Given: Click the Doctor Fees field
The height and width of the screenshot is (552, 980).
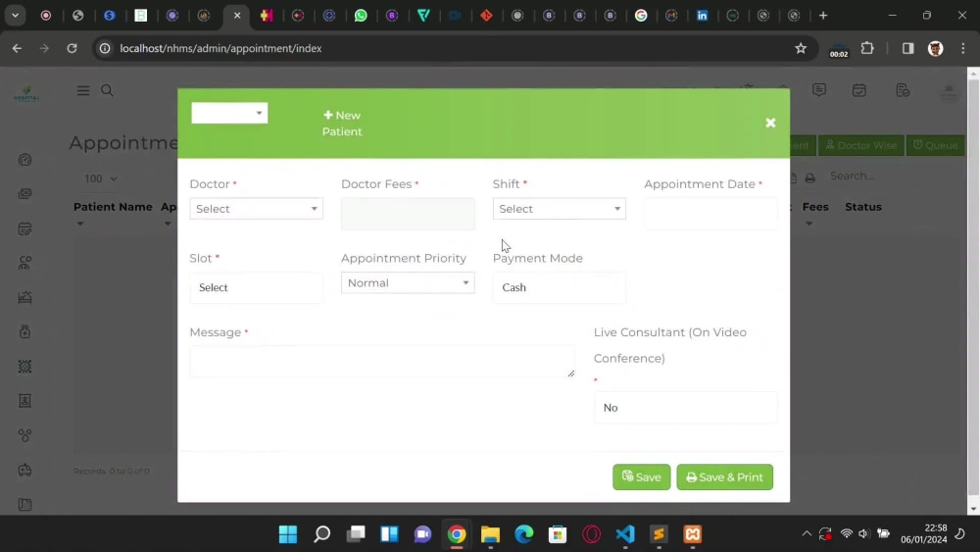Looking at the screenshot, I should tap(408, 214).
